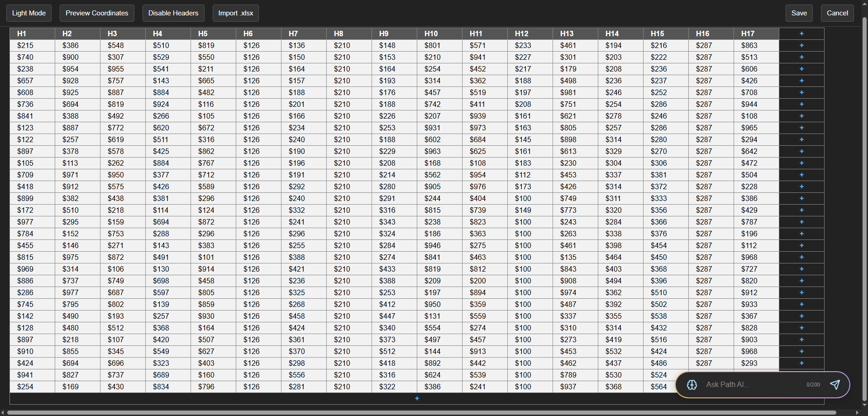Select cell $538 in column H15
The height and width of the screenshot is (416, 868).
tap(666, 316)
